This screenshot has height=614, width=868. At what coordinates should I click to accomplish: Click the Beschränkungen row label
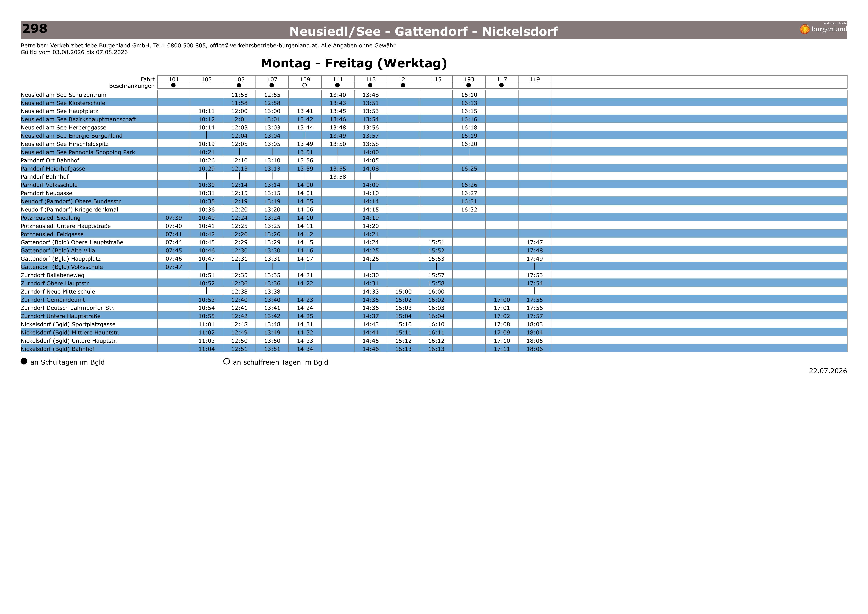(132, 86)
